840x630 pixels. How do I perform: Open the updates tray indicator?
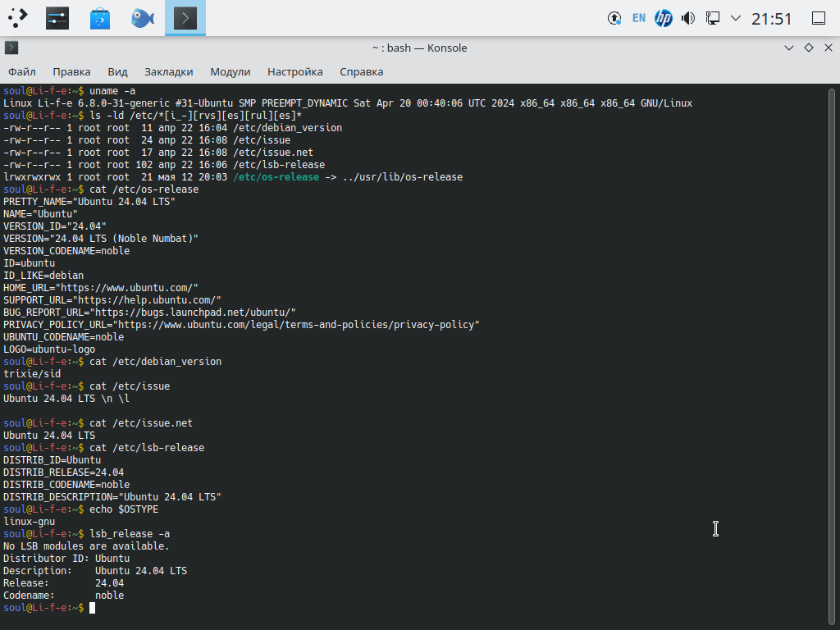[614, 18]
